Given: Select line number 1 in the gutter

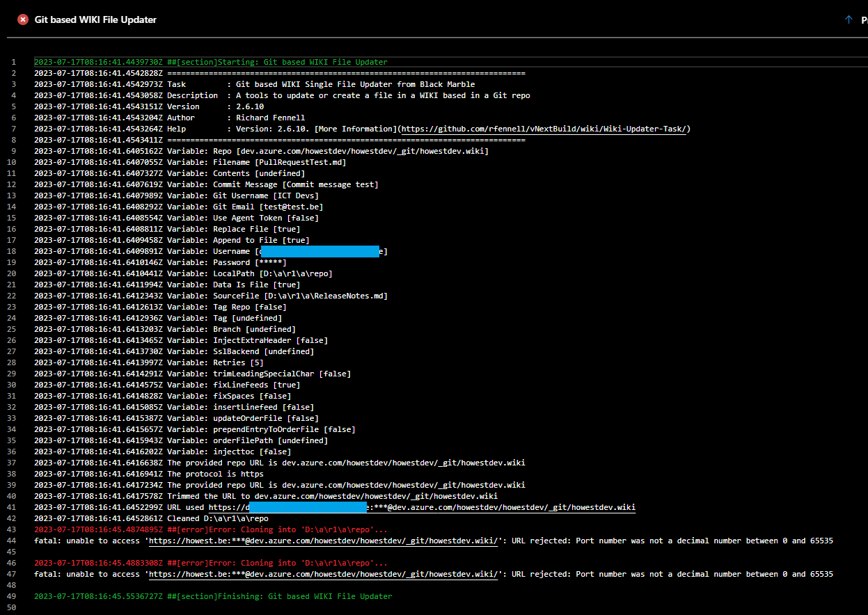Looking at the screenshot, I should point(15,61).
